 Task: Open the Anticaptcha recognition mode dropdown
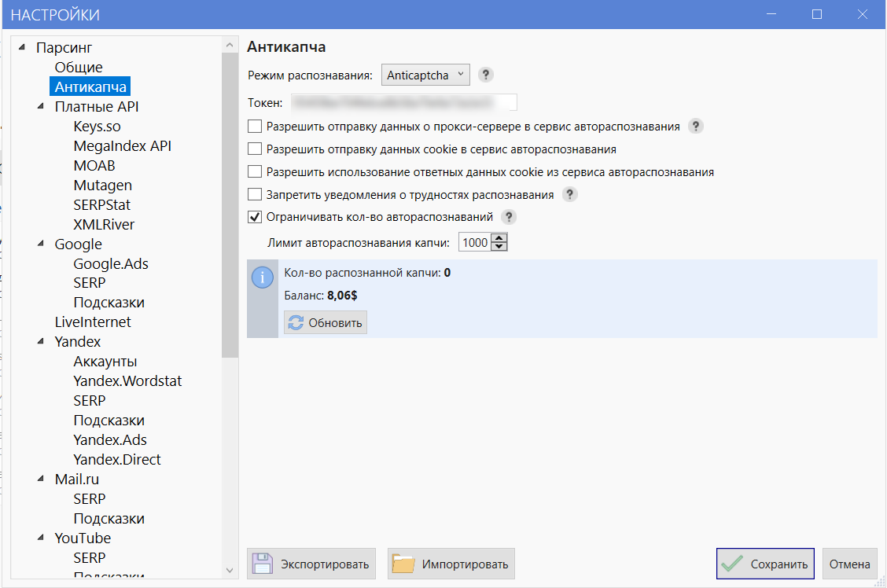pyautogui.click(x=425, y=75)
